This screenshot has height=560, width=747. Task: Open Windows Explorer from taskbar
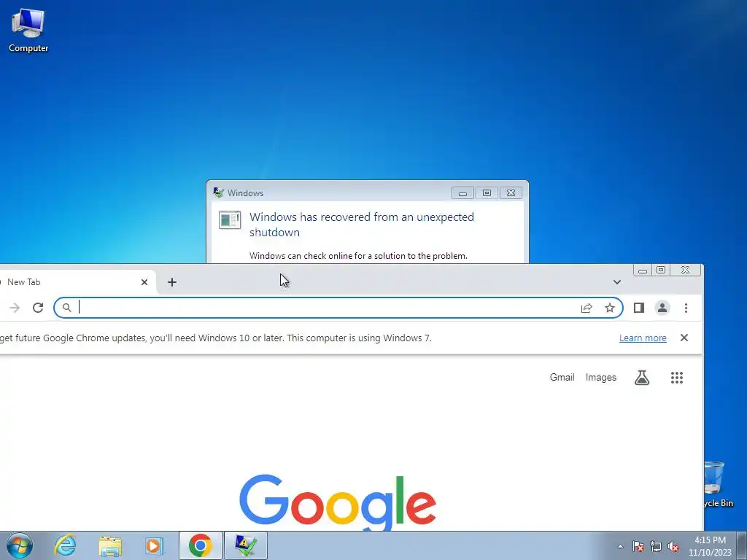tap(110, 545)
